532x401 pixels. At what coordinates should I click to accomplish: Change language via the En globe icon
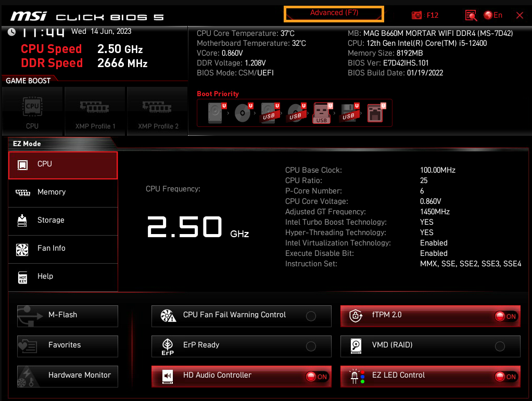[492, 16]
